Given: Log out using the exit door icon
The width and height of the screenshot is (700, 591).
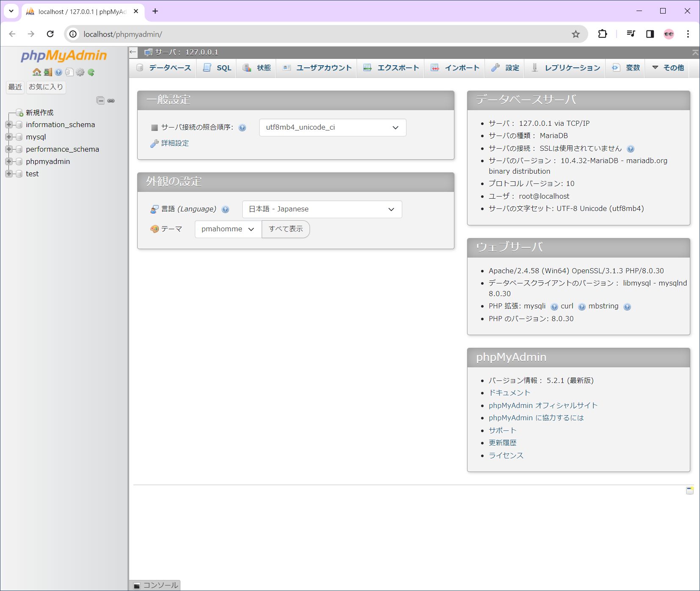Looking at the screenshot, I should coord(48,72).
